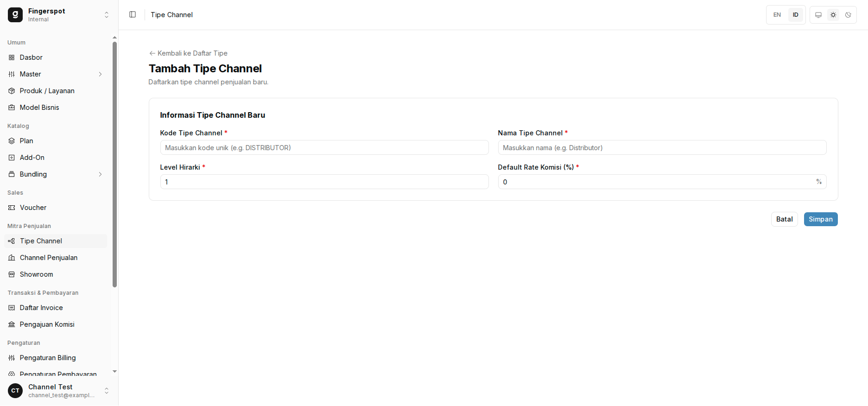This screenshot has height=406, width=868.
Task: Click the Channel Penjualan icon
Action: point(12,258)
